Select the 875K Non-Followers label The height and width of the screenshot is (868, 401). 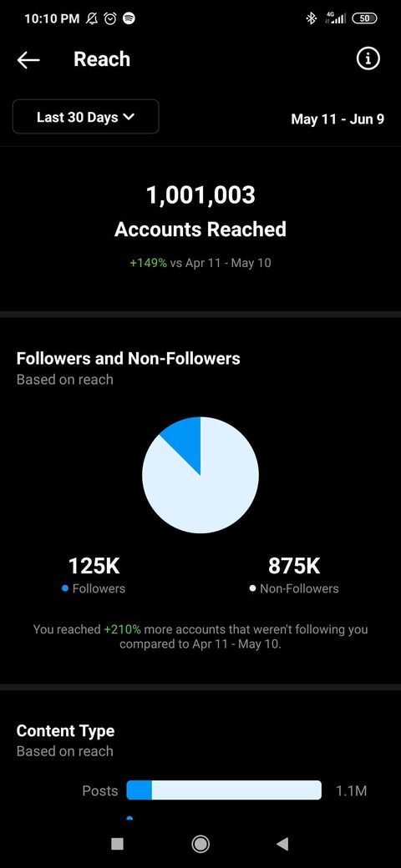tap(294, 576)
